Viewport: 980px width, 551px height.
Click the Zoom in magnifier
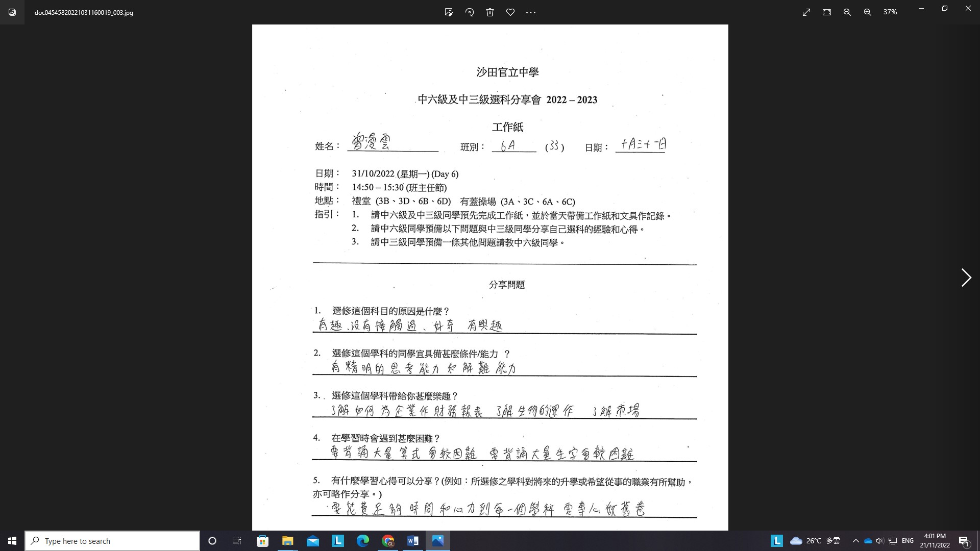pyautogui.click(x=868, y=12)
